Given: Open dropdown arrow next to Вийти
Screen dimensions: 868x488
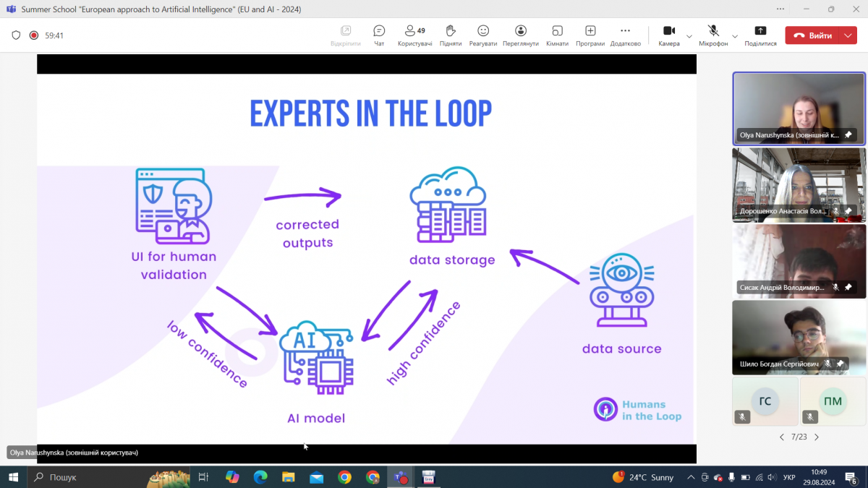Looking at the screenshot, I should (848, 35).
